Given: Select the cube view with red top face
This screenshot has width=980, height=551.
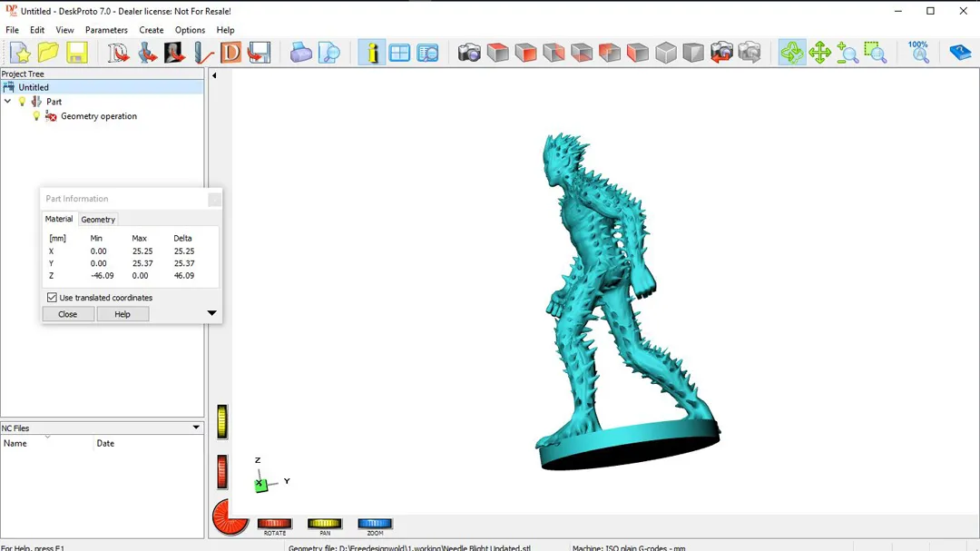Looking at the screenshot, I should pos(497,54).
